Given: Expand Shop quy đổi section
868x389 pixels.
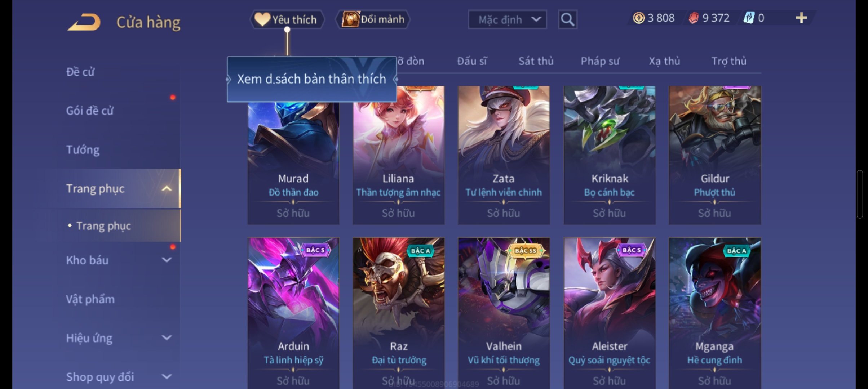Looking at the screenshot, I should tap(167, 377).
